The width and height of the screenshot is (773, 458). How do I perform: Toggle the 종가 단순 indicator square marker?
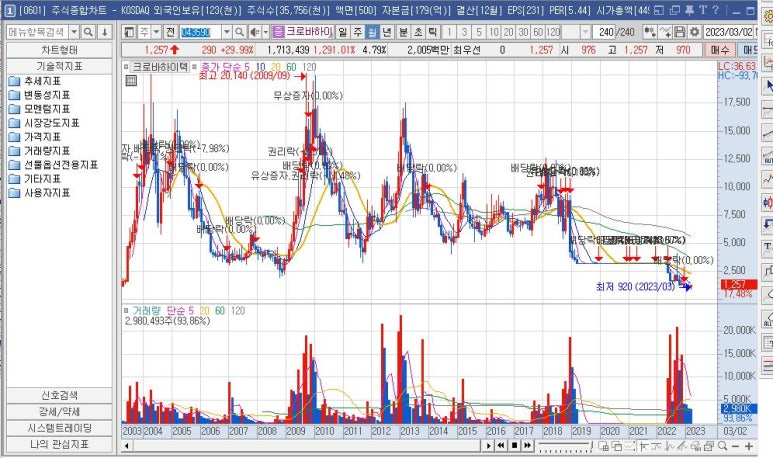(195, 67)
